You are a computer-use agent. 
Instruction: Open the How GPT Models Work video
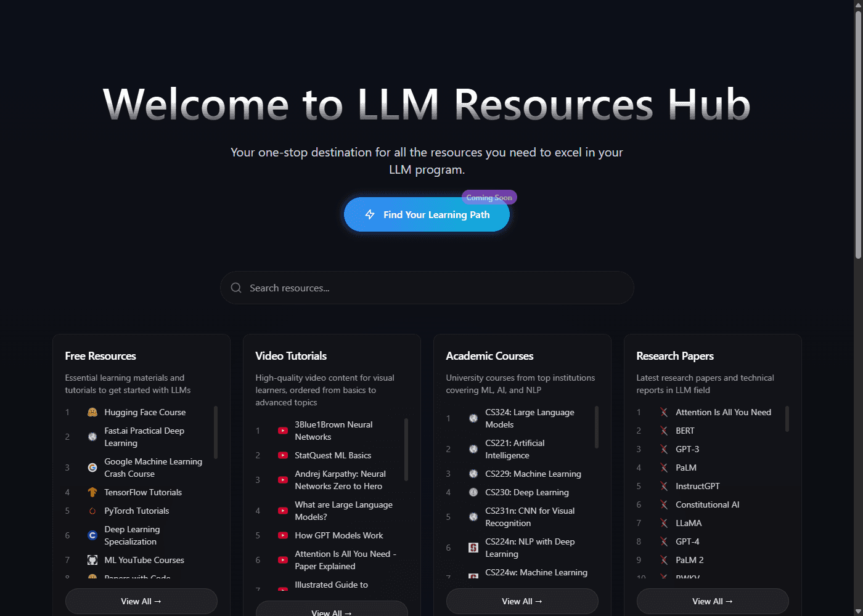click(x=338, y=535)
